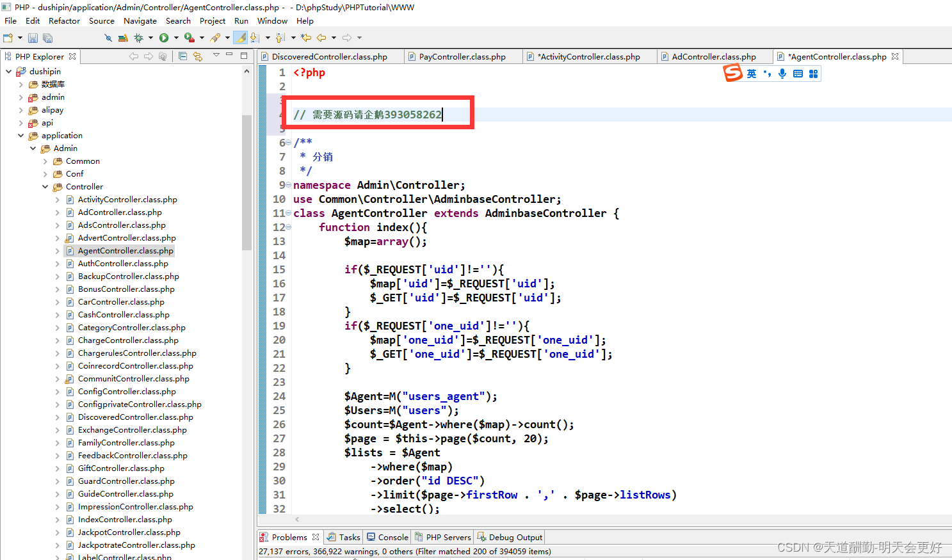Switch to PayController.class.php tab
The image size is (952, 560).
click(462, 56)
